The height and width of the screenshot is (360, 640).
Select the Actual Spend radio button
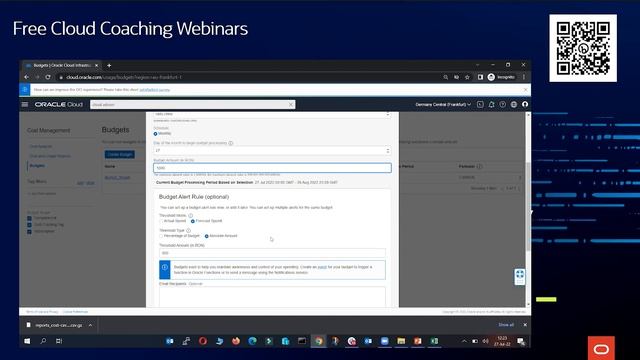tap(161, 221)
